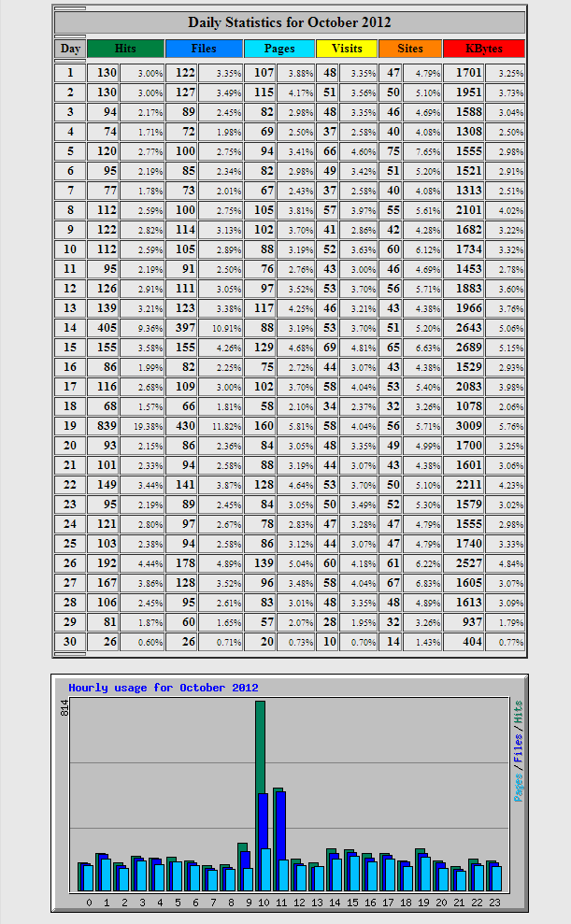The image size is (571, 924).
Task: Click the tall green bar at hour 10
Action: [260, 747]
